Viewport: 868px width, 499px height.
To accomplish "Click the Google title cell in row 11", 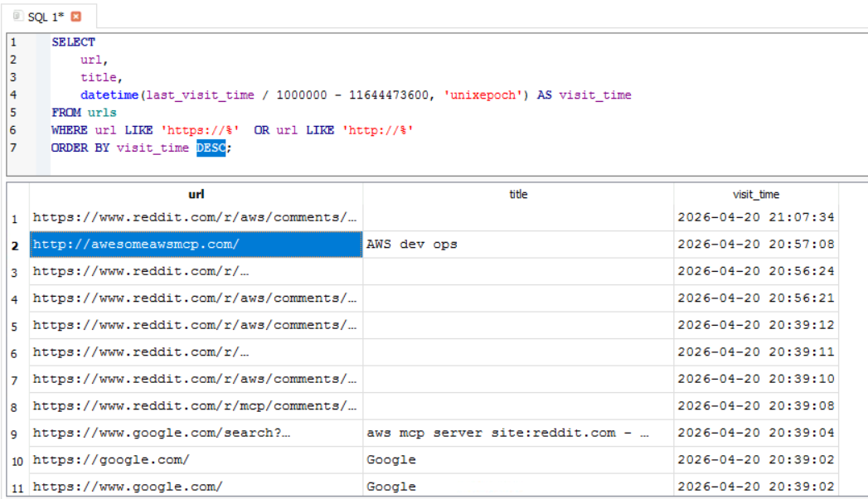I will tap(518, 487).
